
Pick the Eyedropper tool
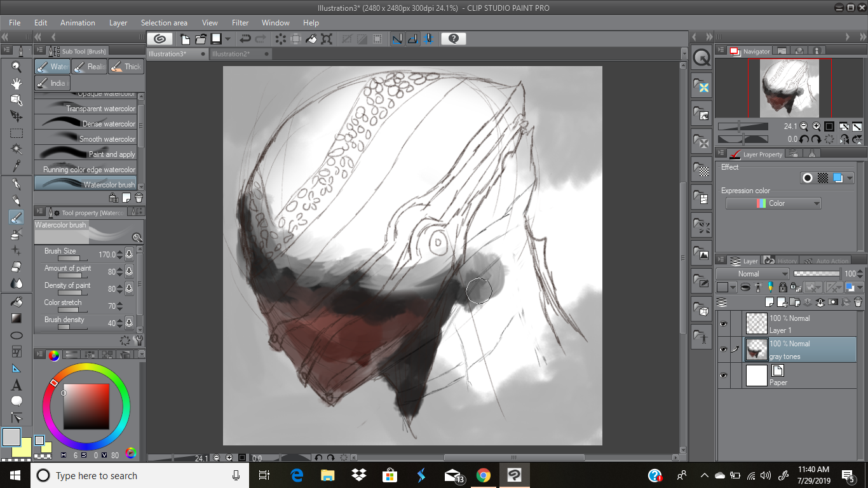(17, 166)
